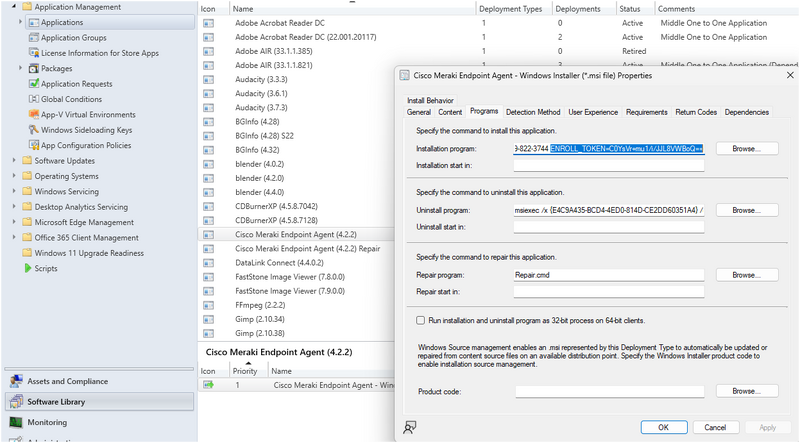This screenshot has width=800, height=443.
Task: Click the icon beside Adobe Acrobat Reader DC
Action: click(x=208, y=23)
